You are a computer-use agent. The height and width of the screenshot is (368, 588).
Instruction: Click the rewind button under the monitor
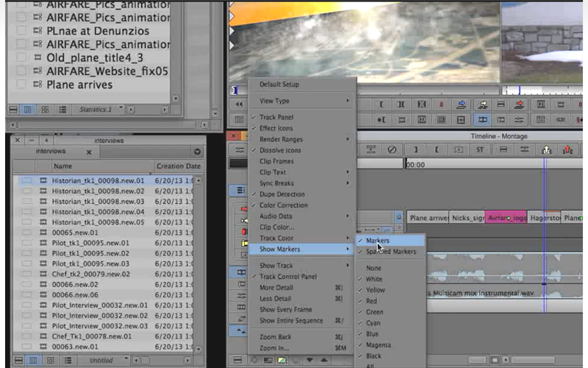240,105
